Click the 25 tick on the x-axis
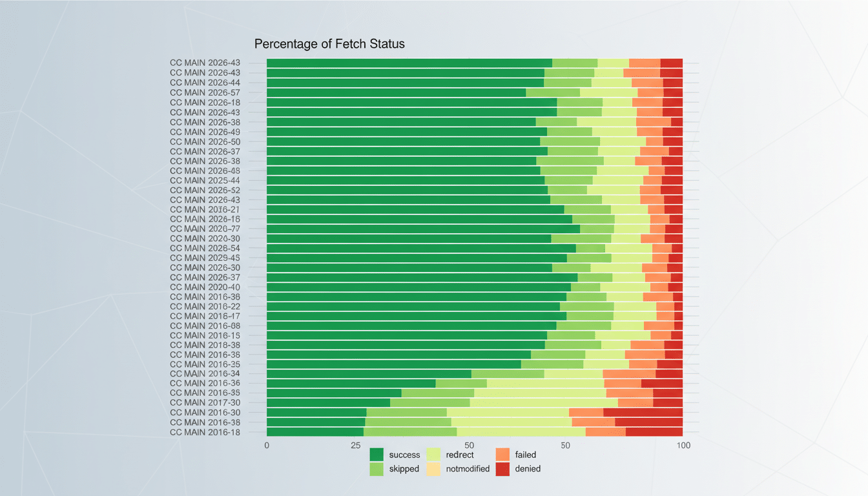 pyautogui.click(x=356, y=445)
